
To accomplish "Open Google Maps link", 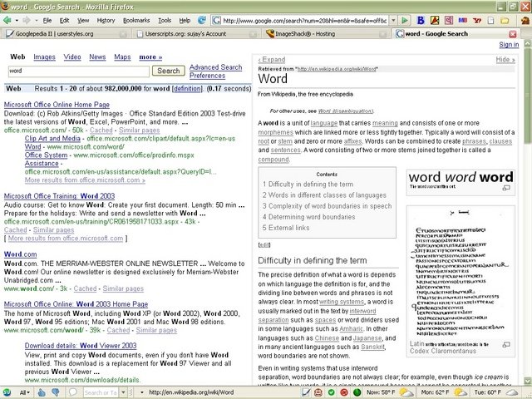I will coord(122,57).
